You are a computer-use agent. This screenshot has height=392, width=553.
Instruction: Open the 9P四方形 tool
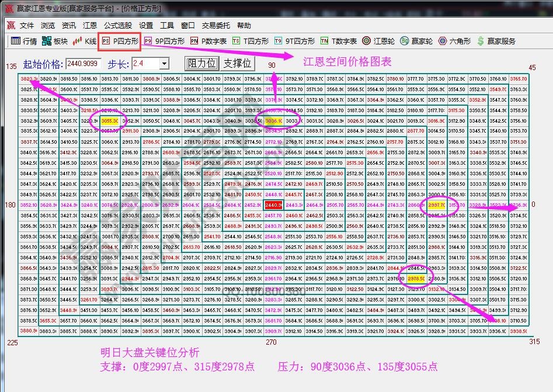(x=165, y=41)
